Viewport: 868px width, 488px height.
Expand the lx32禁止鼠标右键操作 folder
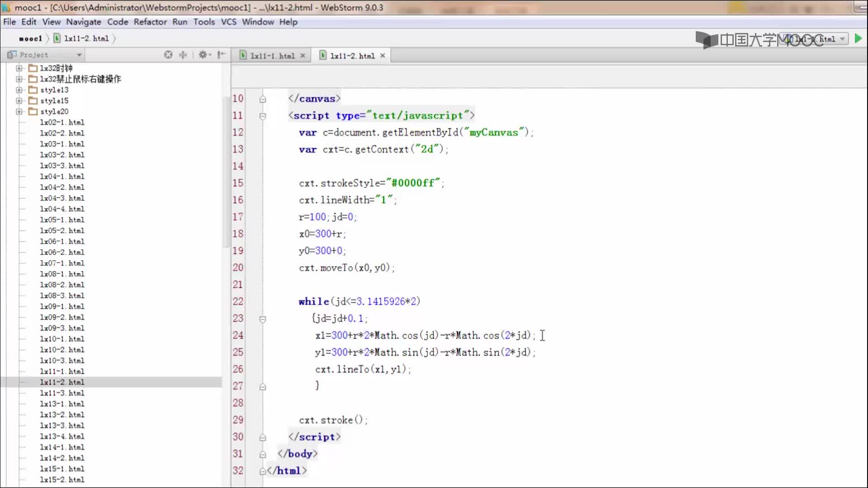(19, 79)
